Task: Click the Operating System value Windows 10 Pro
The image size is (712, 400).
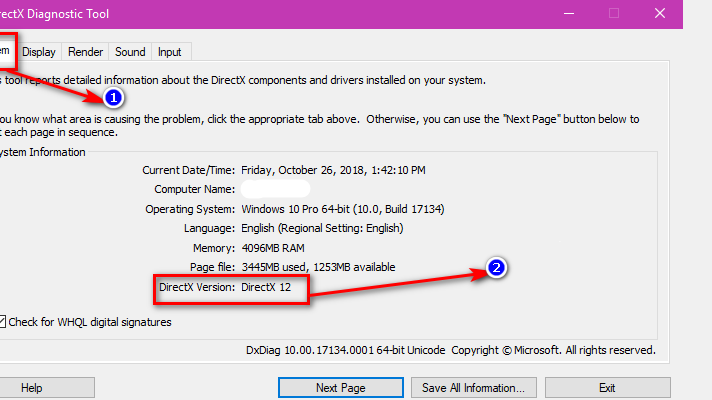Action: click(343, 209)
